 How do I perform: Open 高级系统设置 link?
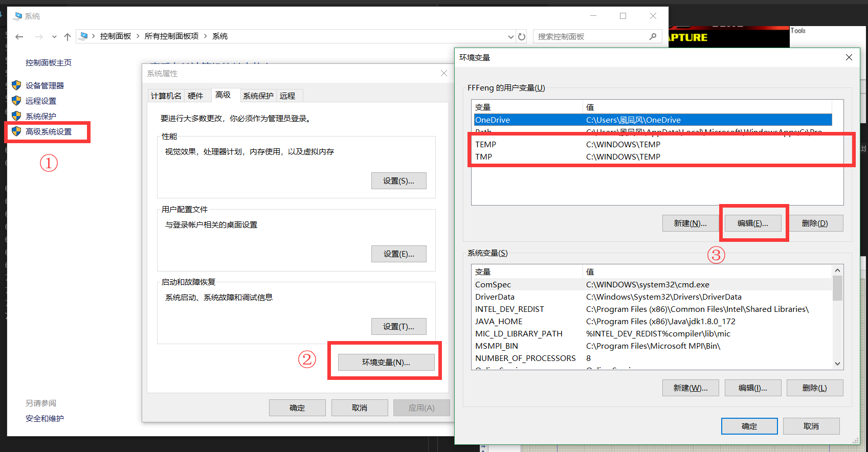(x=49, y=132)
